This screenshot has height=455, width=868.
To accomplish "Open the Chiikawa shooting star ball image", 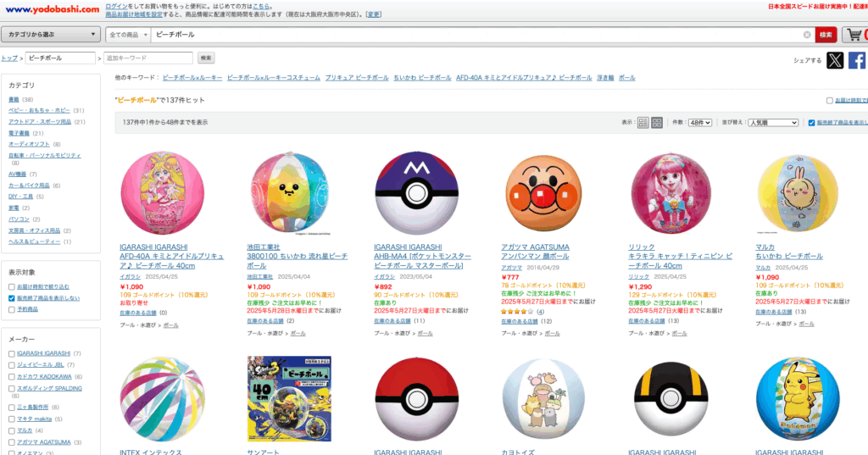I will tap(290, 192).
